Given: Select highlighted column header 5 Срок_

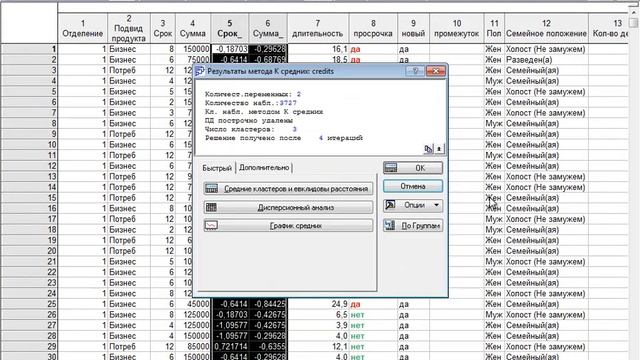Looking at the screenshot, I should [229, 29].
